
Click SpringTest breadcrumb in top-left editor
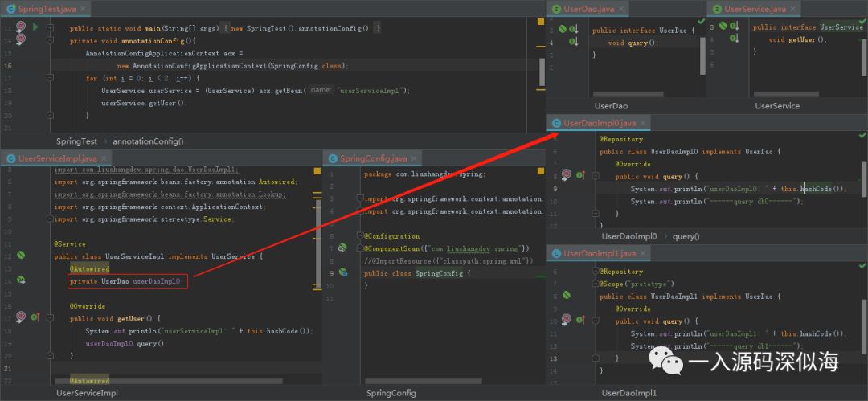[76, 141]
